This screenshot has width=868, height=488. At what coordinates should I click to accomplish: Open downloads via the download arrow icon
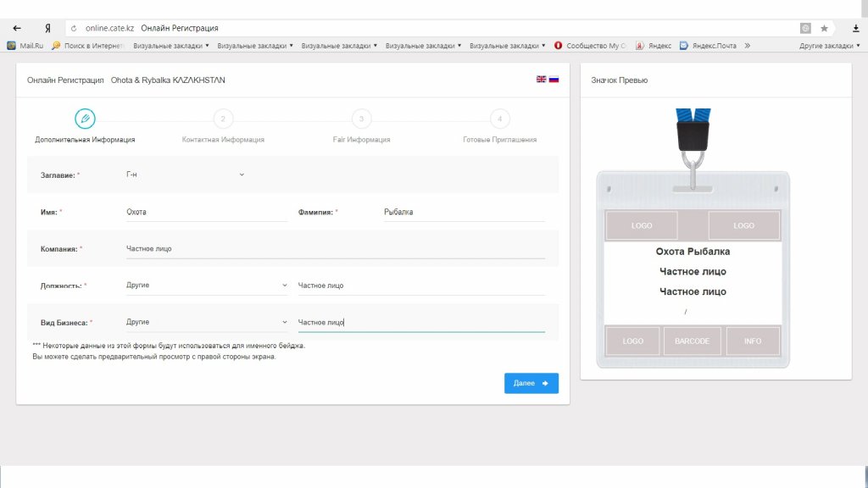tap(855, 28)
